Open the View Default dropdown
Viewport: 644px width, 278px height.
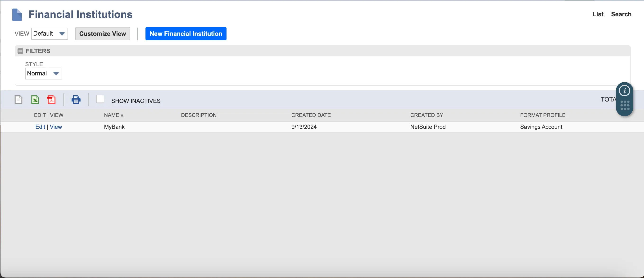50,33
